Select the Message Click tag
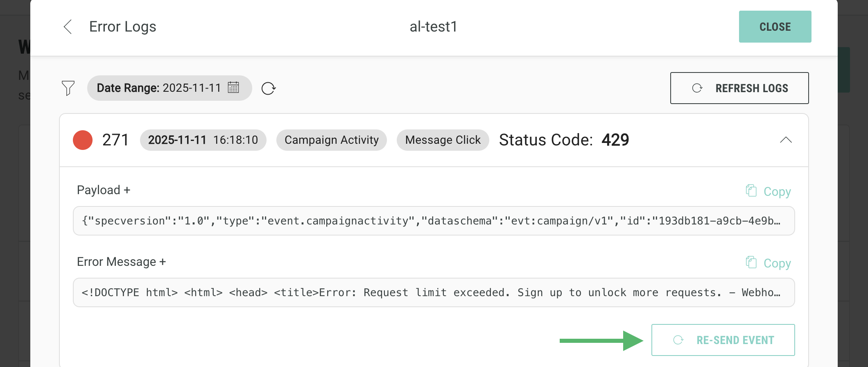Screen dimensions: 868x367 click(x=443, y=140)
